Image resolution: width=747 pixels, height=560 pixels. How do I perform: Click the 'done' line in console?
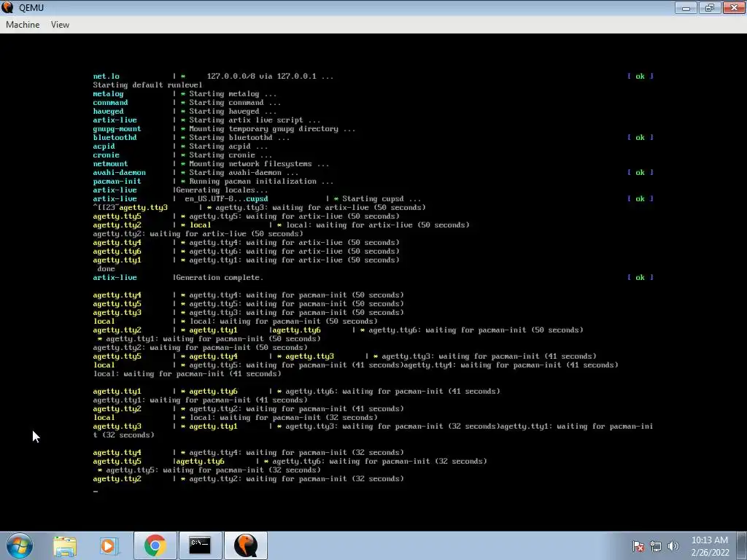point(106,269)
